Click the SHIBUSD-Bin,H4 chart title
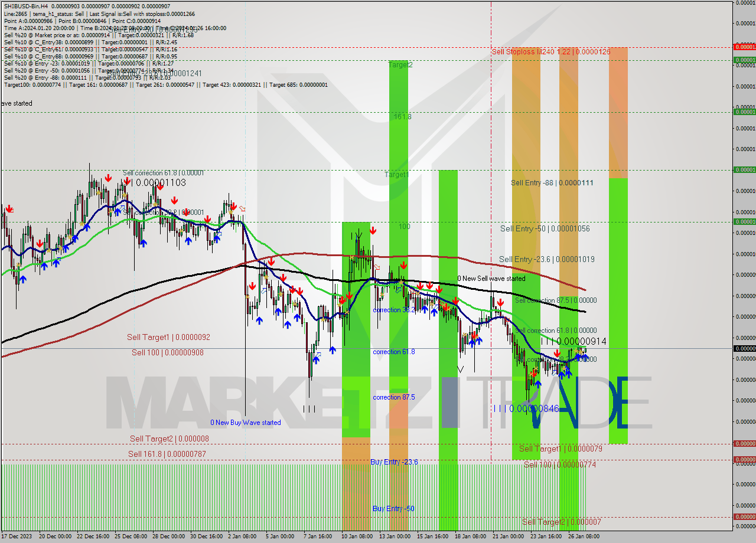The width and height of the screenshot is (756, 543). pos(26,6)
